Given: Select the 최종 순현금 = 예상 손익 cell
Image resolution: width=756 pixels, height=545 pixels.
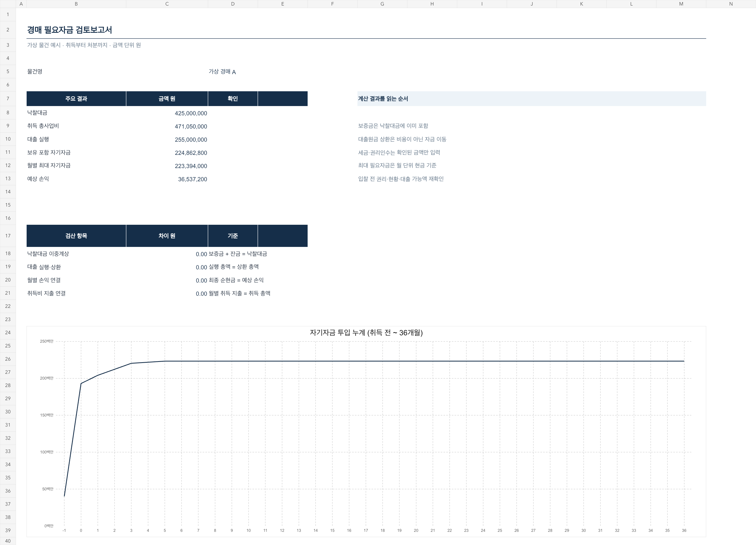Looking at the screenshot, I should click(x=236, y=280).
